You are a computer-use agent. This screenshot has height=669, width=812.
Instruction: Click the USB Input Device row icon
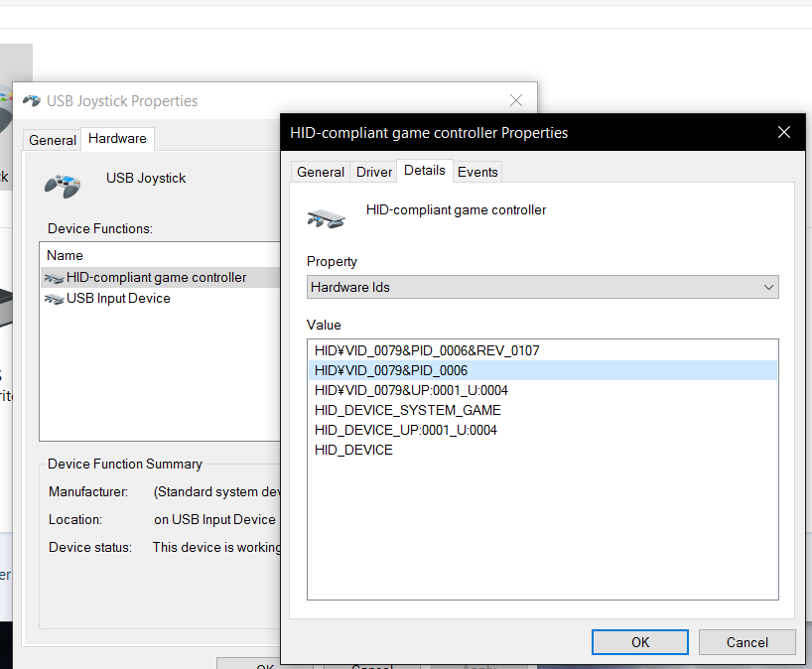[x=54, y=299]
